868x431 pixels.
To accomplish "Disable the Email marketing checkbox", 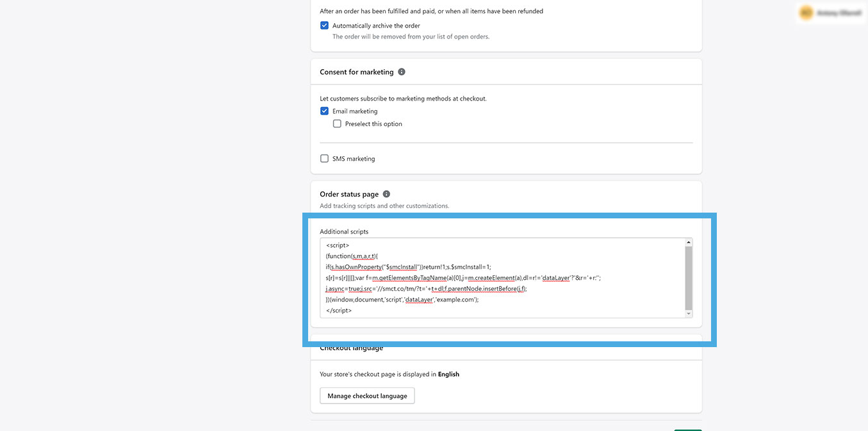I will (x=324, y=111).
